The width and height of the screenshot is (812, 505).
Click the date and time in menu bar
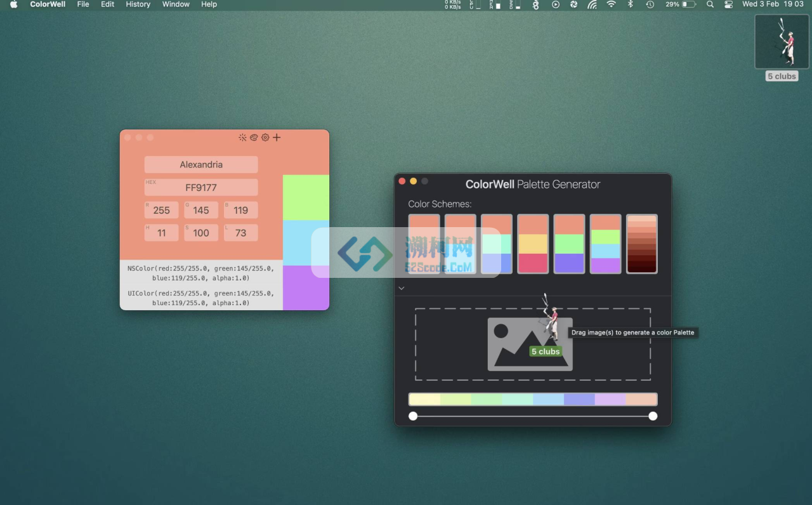tap(773, 4)
